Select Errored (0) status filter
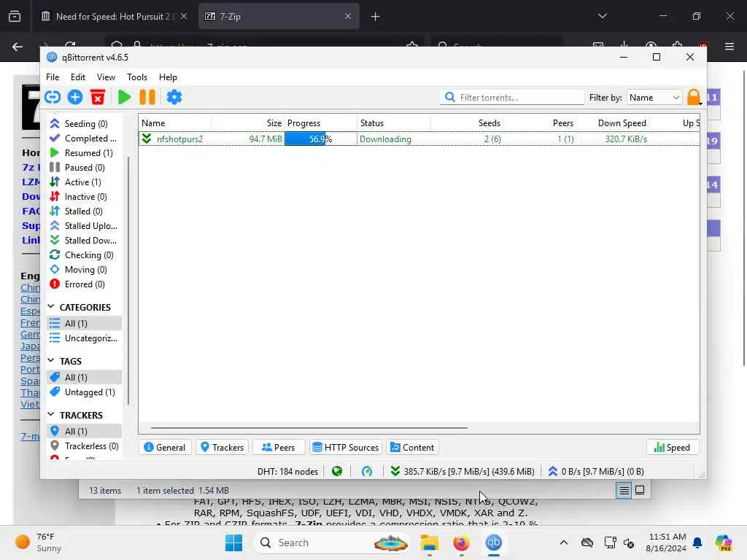The height and width of the screenshot is (560, 747). pos(85,284)
